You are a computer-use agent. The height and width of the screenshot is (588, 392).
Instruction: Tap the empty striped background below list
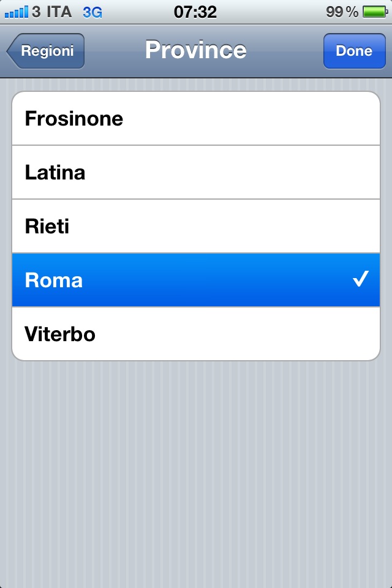(x=196, y=472)
